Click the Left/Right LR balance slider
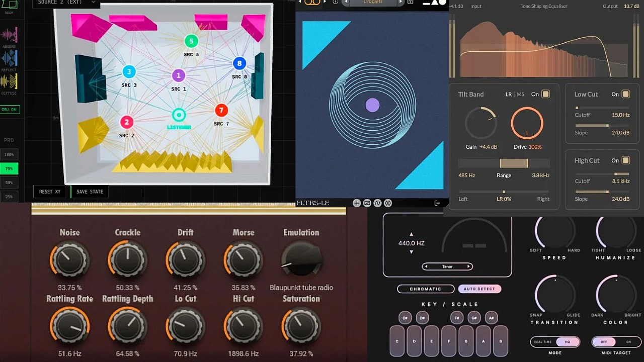Viewport: 644px width, 362px height. tap(504, 192)
